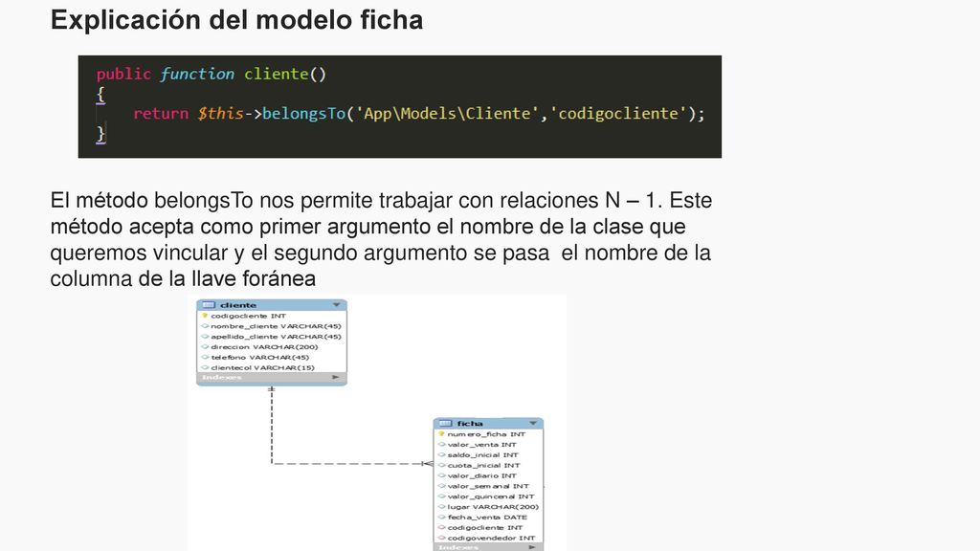Expand the Indexes section of the ficha table
This screenshot has width=980, height=551.
[532, 547]
